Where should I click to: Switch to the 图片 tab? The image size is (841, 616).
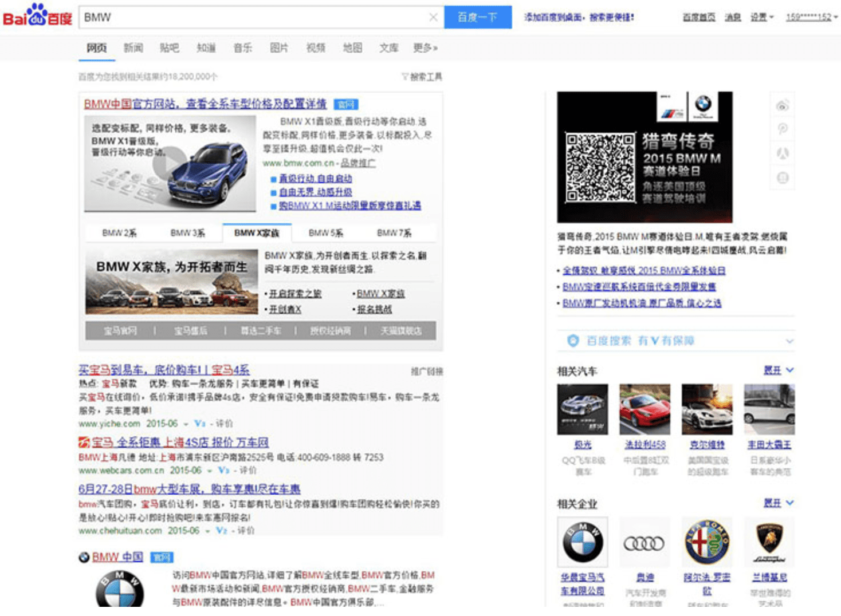point(279,48)
